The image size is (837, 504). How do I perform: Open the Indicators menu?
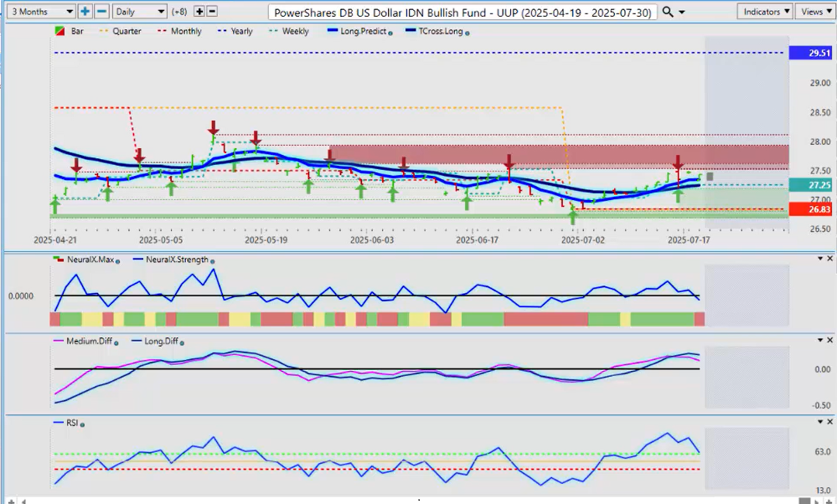pyautogui.click(x=764, y=12)
